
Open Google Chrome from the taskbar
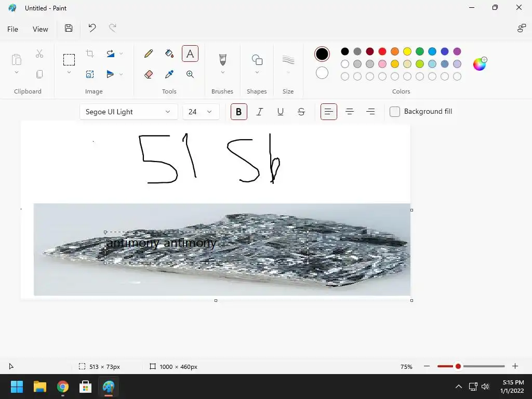pos(63,387)
